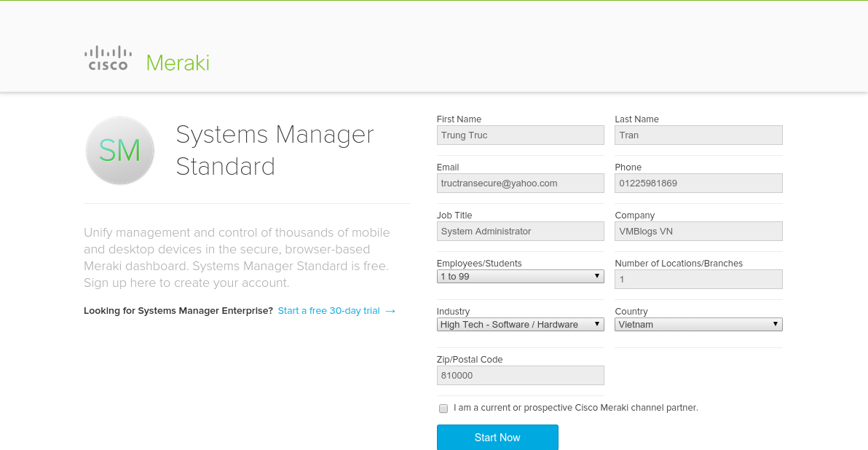
Task: Select the Last Name text field
Action: point(698,135)
